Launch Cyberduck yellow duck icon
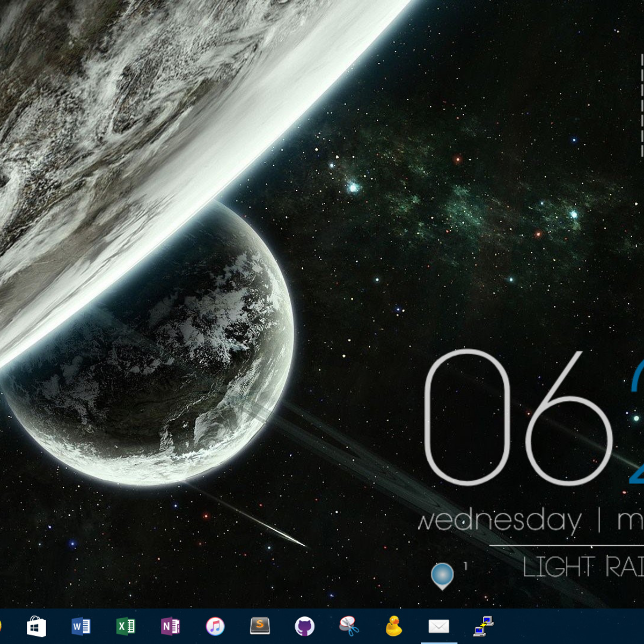Image resolution: width=644 pixels, height=644 pixels. pos(394,626)
